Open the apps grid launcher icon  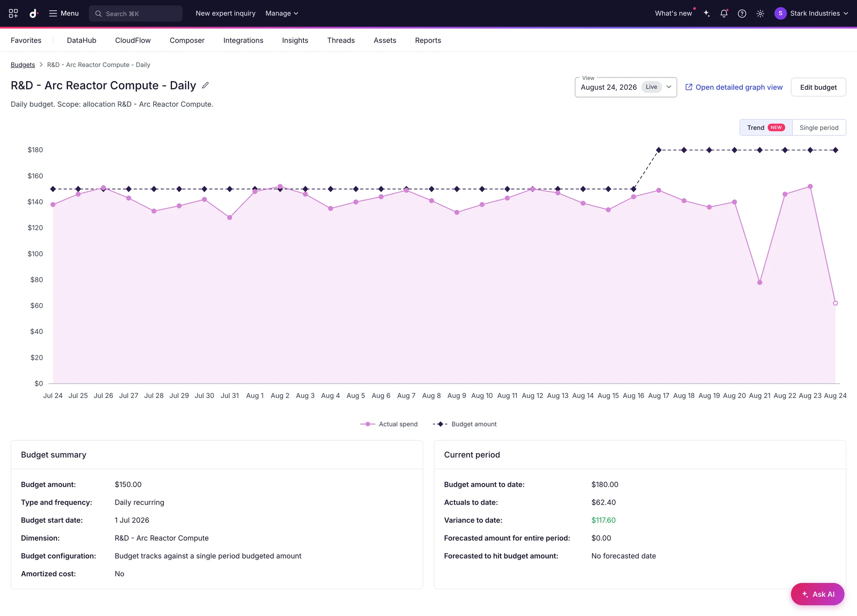[13, 13]
